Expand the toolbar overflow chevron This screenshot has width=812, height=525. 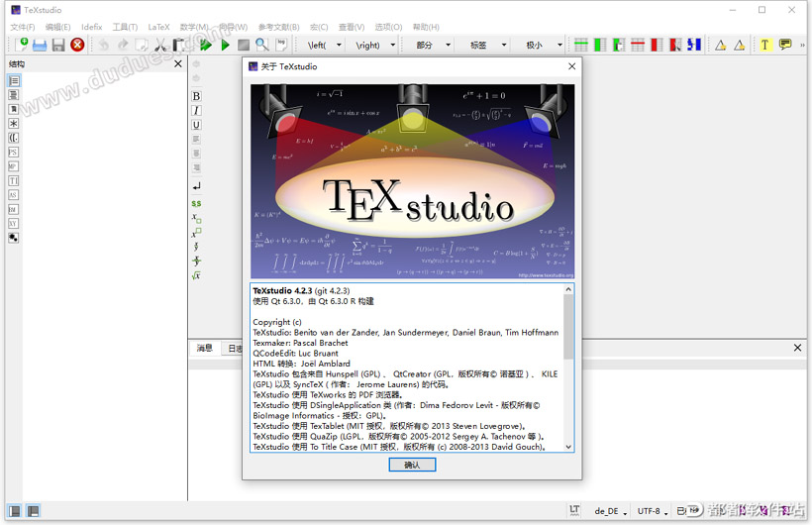pos(802,46)
